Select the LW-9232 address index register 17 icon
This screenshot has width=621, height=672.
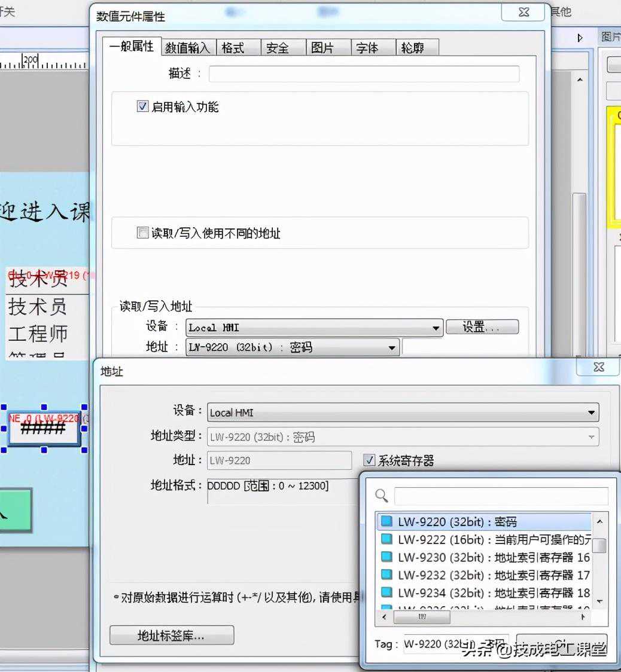click(x=387, y=575)
